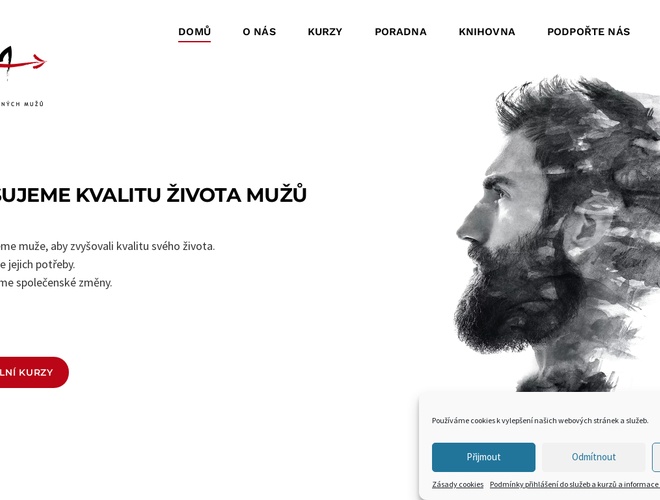This screenshot has height=500, width=660.
Task: Open the KNIHOVNA section
Action: [x=487, y=32]
